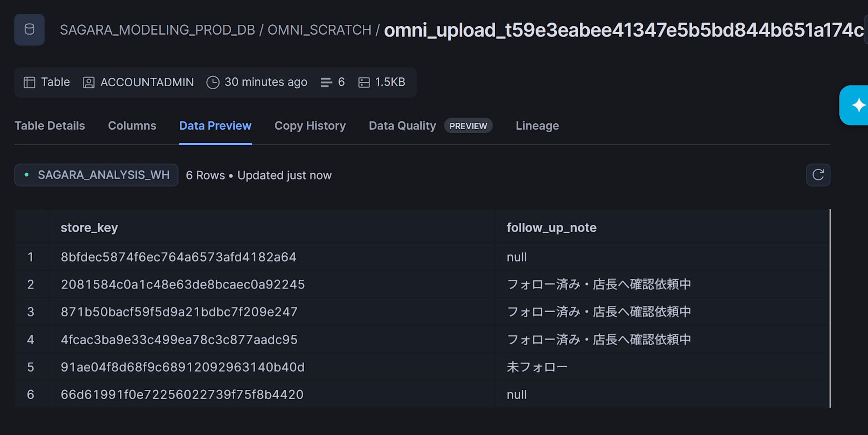Click the clock icon by 30 minutes ago
Viewport: 868px width, 435px height.
(213, 82)
